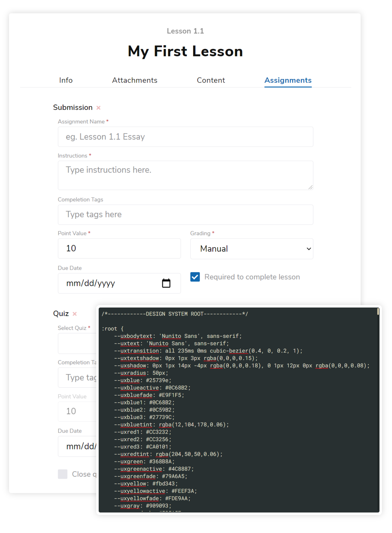Viewport: 392px width, 533px height.
Task: Click the Quiz Due Date field
Action: [x=77, y=446]
